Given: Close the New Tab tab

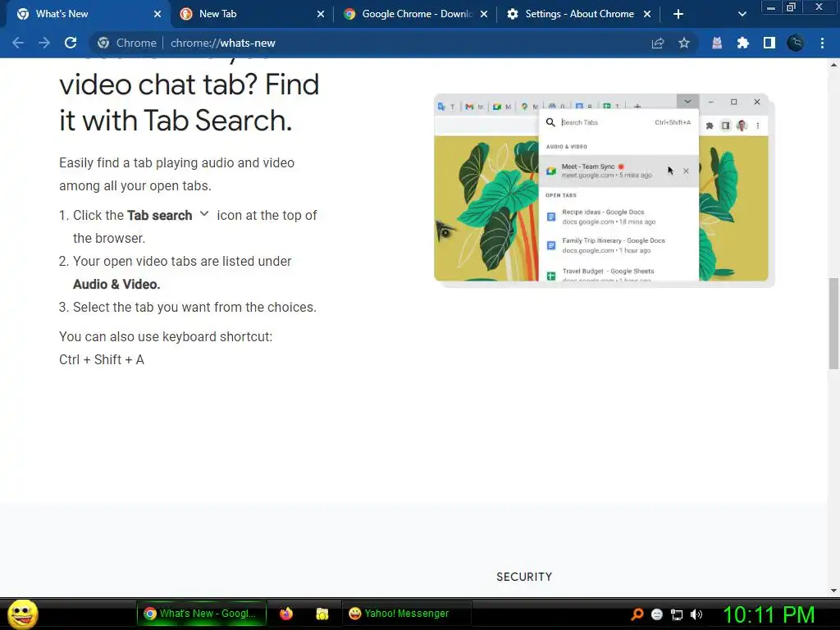Looking at the screenshot, I should [x=321, y=14].
